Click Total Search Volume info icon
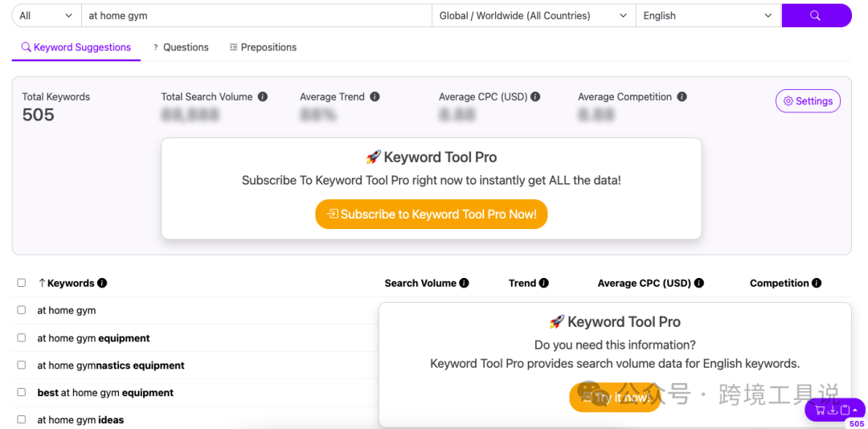Screen dimensions: 868x429 tap(263, 97)
